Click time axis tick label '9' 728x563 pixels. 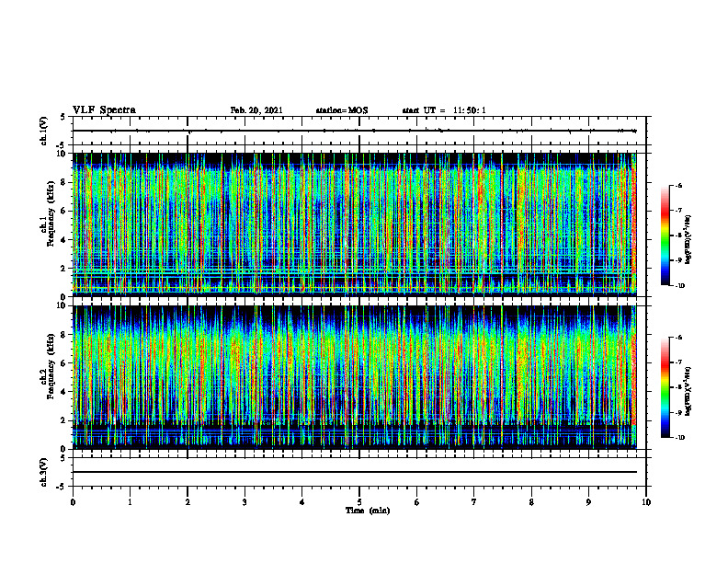(588, 502)
